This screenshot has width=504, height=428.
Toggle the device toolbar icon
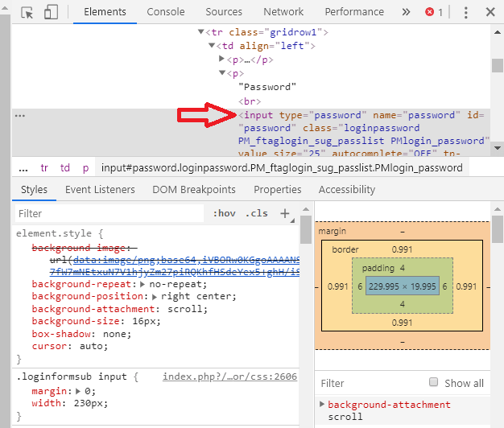point(51,12)
